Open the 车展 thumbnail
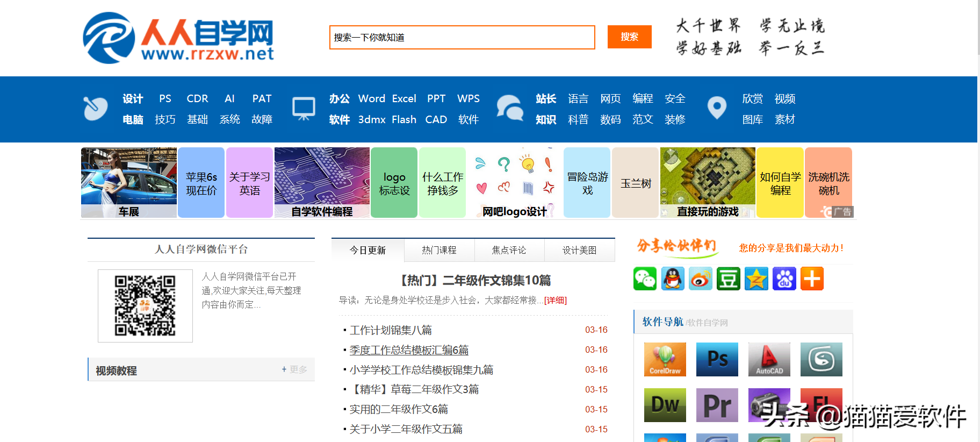 [129, 182]
